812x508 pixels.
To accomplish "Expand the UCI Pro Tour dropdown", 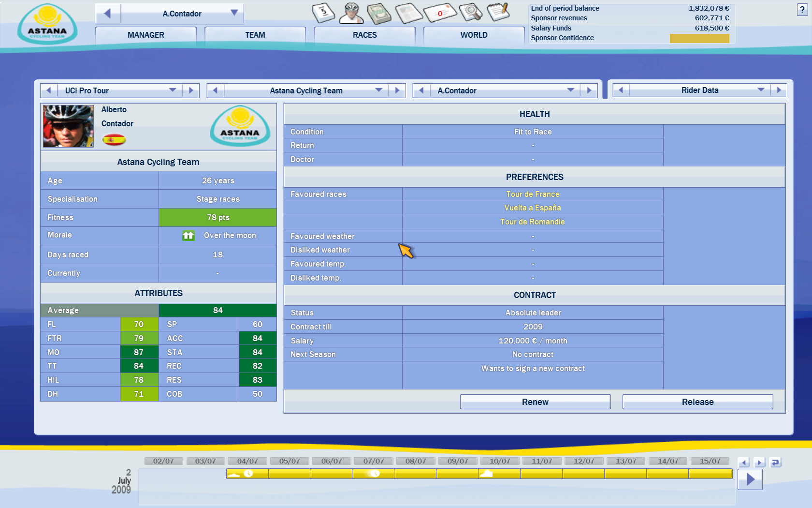I will click(x=173, y=90).
